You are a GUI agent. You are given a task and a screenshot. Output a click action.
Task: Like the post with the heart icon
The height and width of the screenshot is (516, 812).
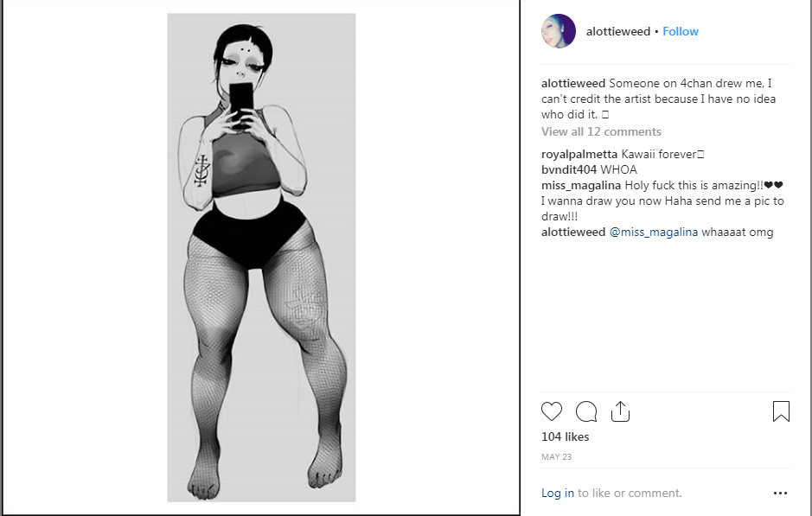tap(552, 411)
